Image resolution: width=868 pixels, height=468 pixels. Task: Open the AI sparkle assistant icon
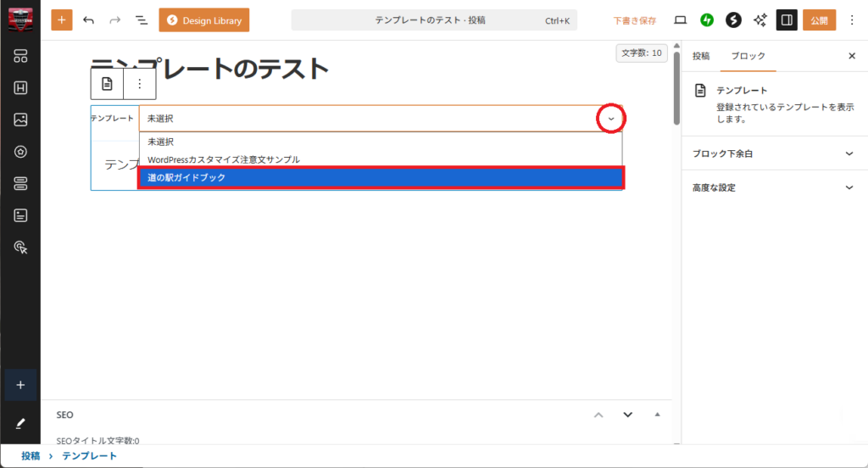point(760,20)
